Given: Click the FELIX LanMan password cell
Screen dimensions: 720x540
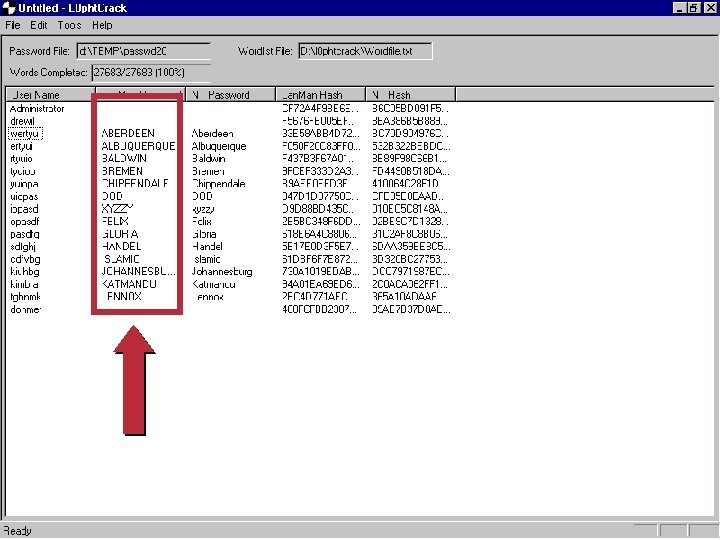Looking at the screenshot, I should pos(115,221).
